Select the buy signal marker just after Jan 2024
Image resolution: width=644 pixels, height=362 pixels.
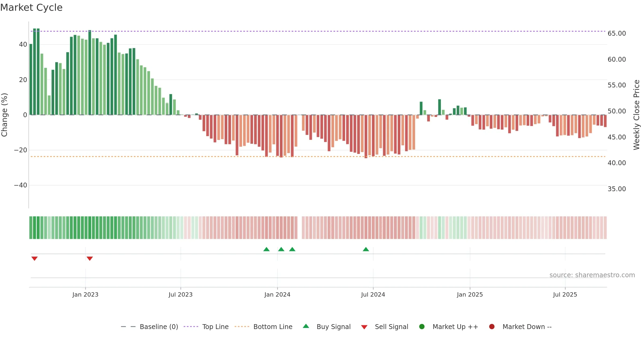click(281, 249)
